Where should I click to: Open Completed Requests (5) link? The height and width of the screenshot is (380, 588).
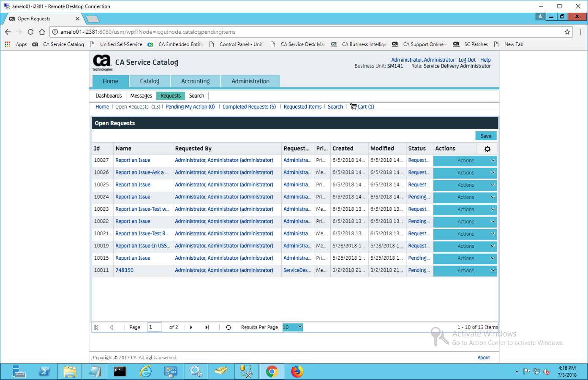249,107
